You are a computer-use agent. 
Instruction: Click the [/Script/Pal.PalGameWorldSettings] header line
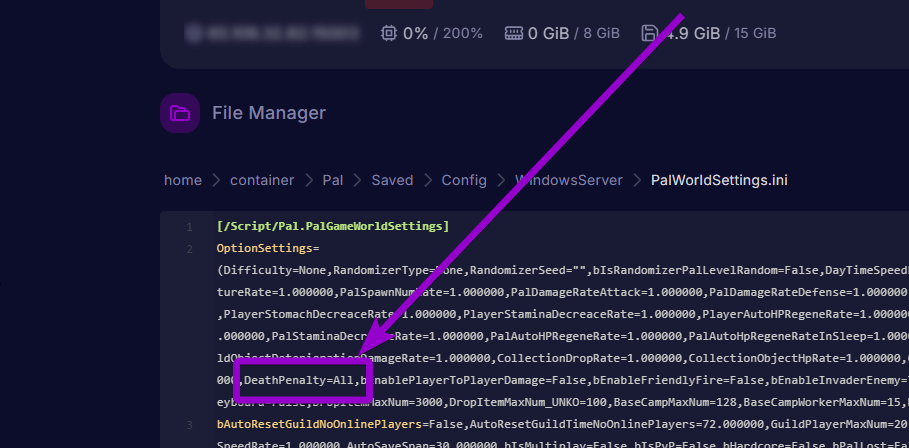pos(332,227)
